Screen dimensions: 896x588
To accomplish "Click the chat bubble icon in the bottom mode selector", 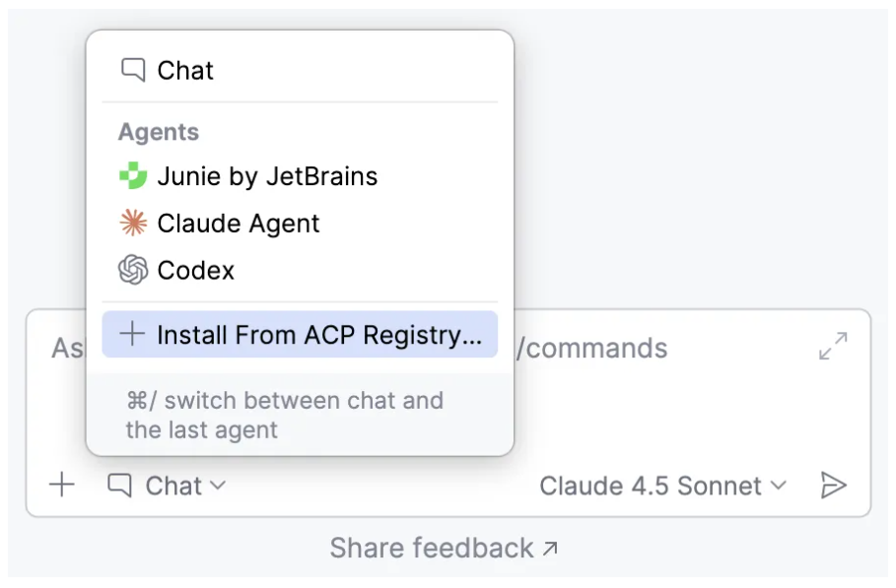I will coord(119,486).
